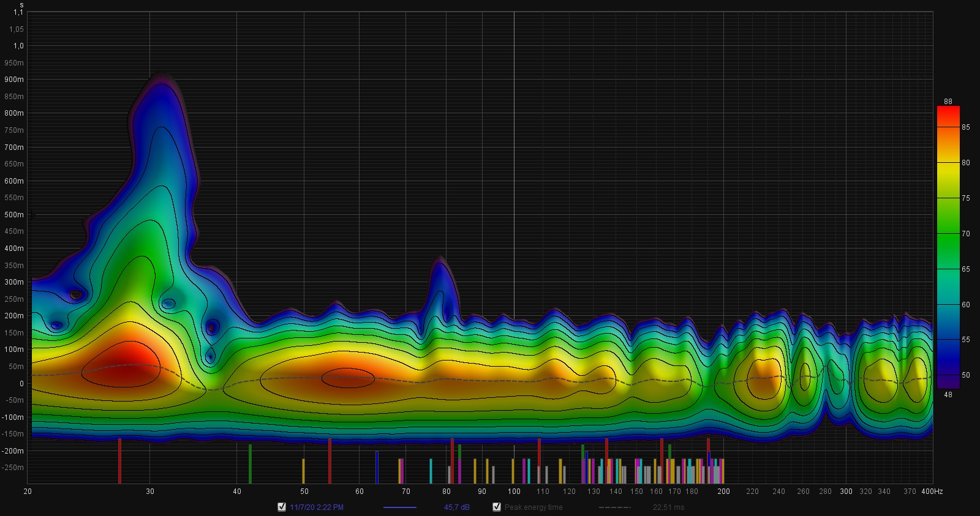Click the 1,0 second time axis label

pos(18,46)
